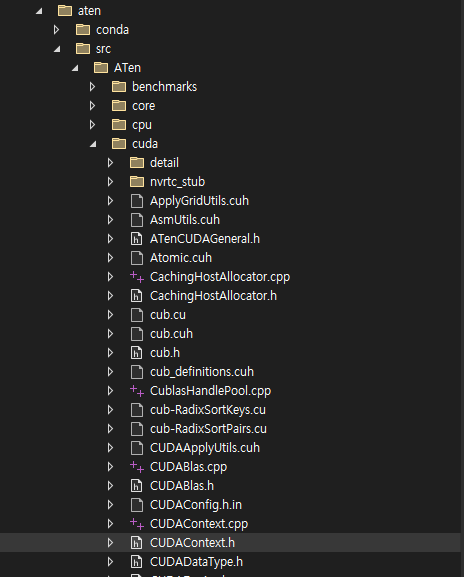Collapse the cuda folder node

tap(93, 144)
